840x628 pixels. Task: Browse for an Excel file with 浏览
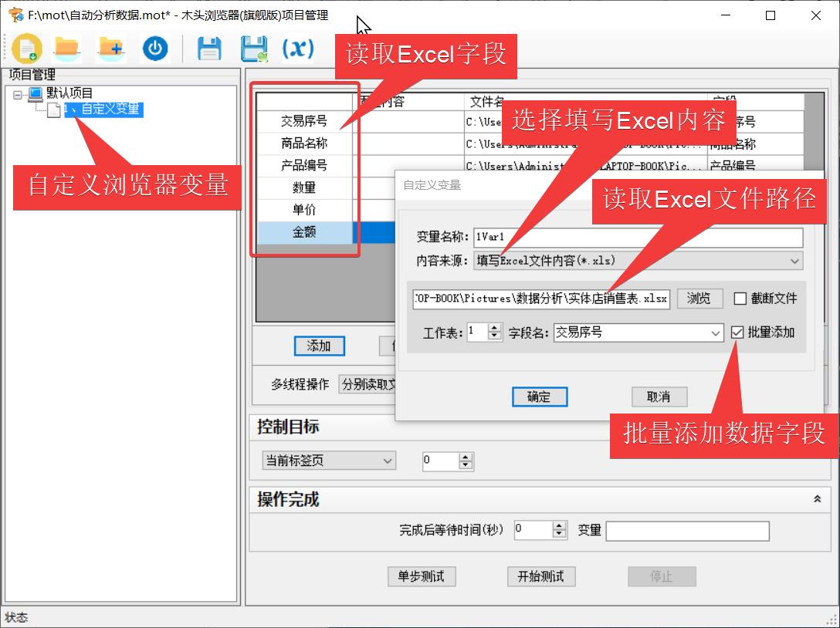(699, 299)
